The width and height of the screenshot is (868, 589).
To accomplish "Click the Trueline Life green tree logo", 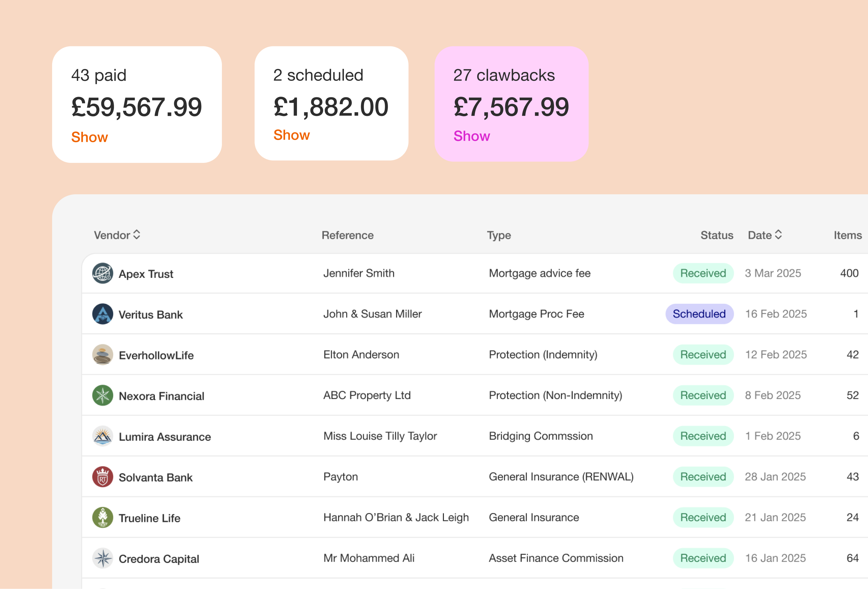I will coord(102,518).
